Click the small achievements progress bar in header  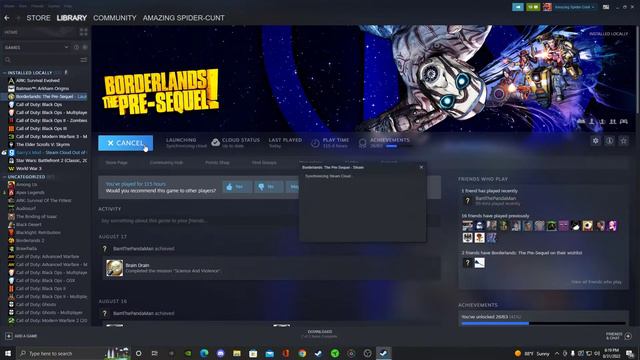pyautogui.click(x=397, y=146)
